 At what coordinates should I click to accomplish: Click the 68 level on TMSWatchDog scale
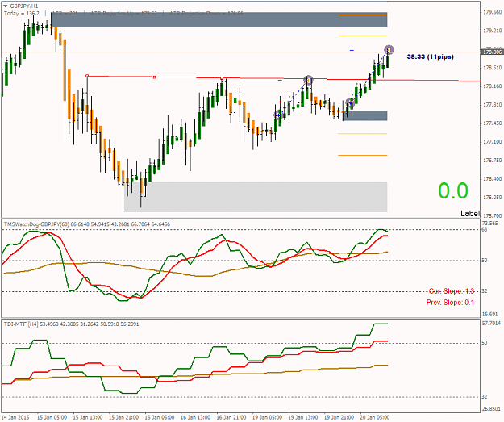pyautogui.click(x=485, y=230)
